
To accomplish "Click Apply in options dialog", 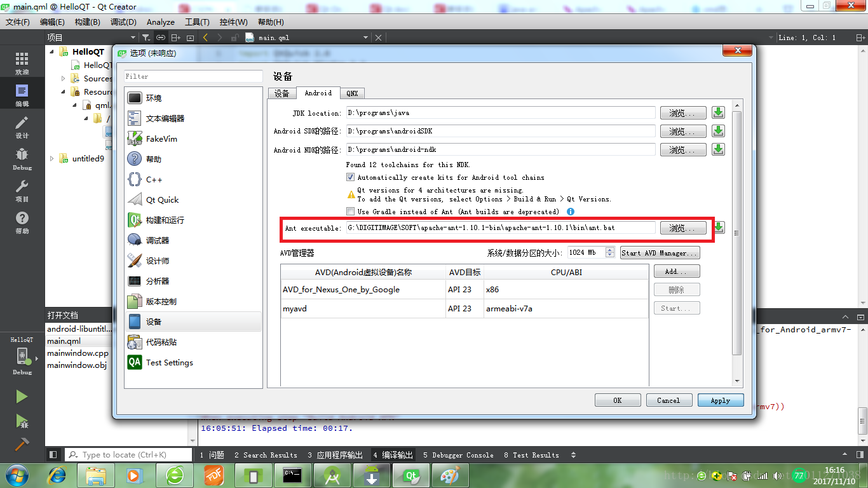I will 720,400.
